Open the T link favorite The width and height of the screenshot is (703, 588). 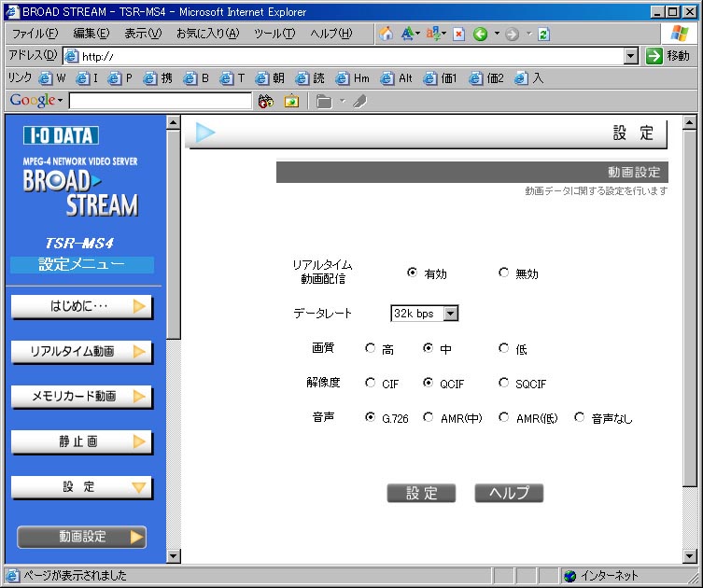(x=232, y=79)
